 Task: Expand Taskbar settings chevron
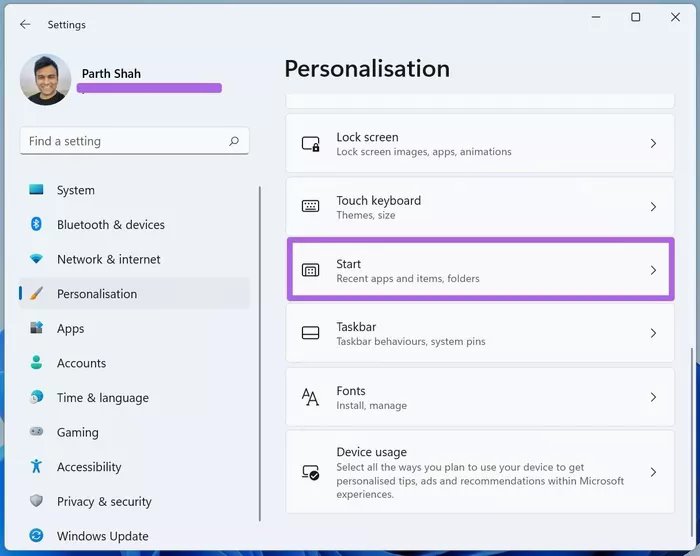[x=653, y=333]
